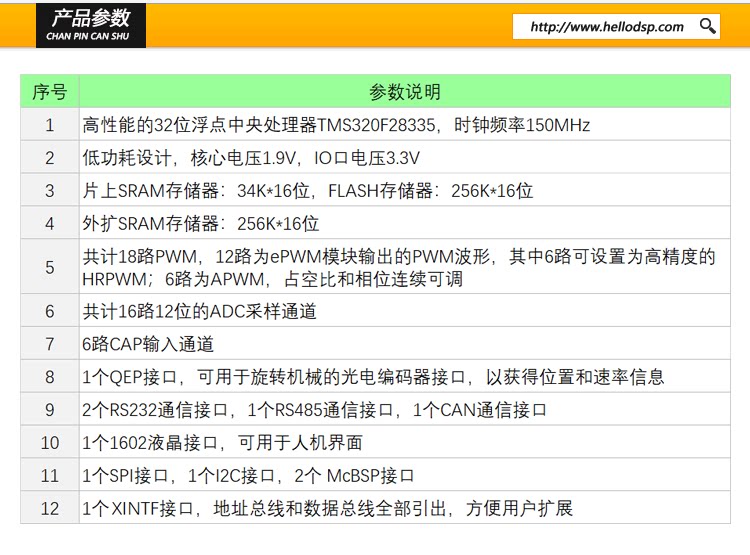Click row number 11 cell
750x555 pixels.
(x=50, y=476)
